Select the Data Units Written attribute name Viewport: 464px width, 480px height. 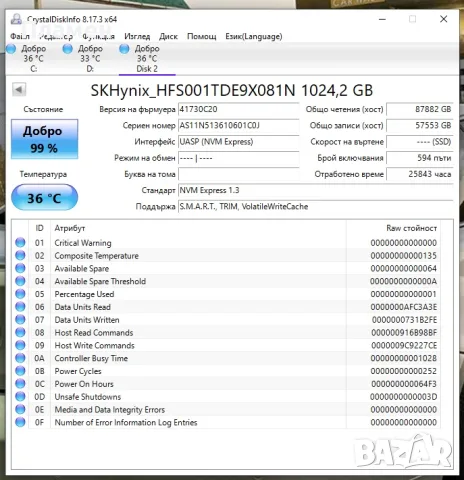[87, 320]
